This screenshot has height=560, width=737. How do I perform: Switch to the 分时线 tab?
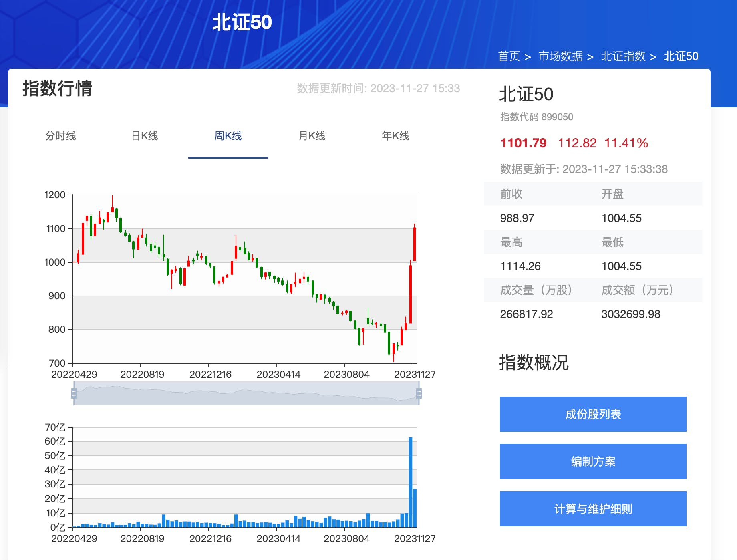[x=60, y=136]
